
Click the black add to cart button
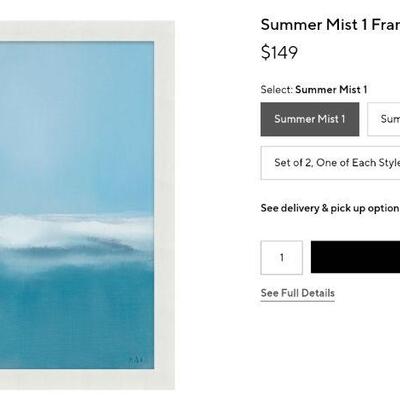[x=355, y=257]
